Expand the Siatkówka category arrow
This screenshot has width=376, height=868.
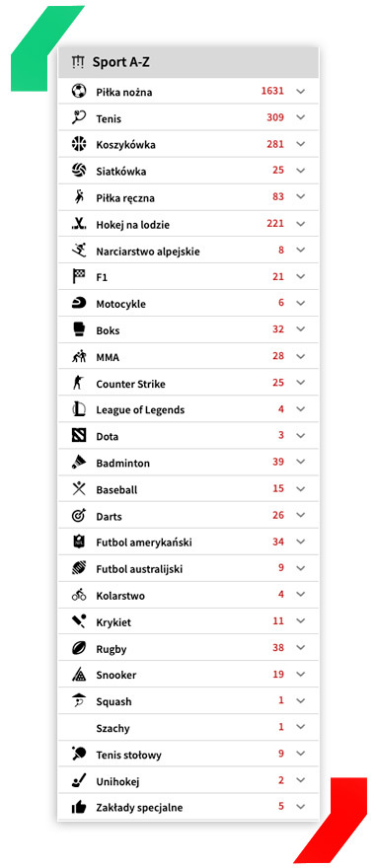point(301,171)
